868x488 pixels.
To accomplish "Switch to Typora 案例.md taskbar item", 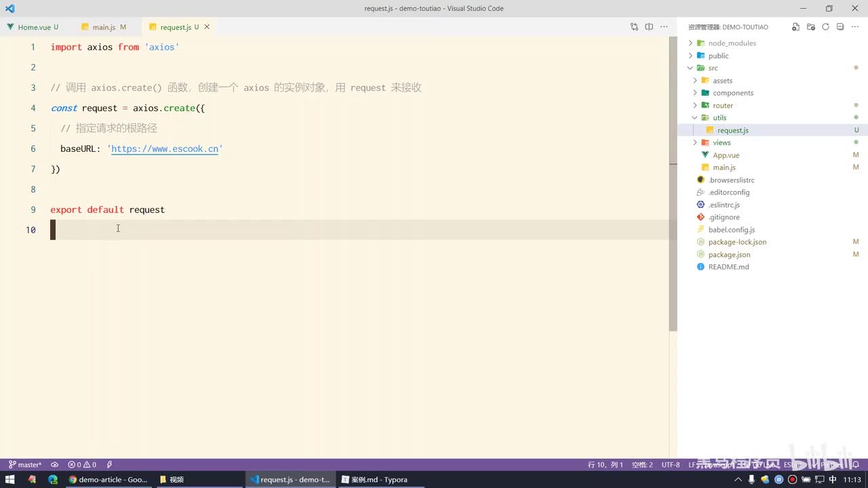I will tap(380, 479).
